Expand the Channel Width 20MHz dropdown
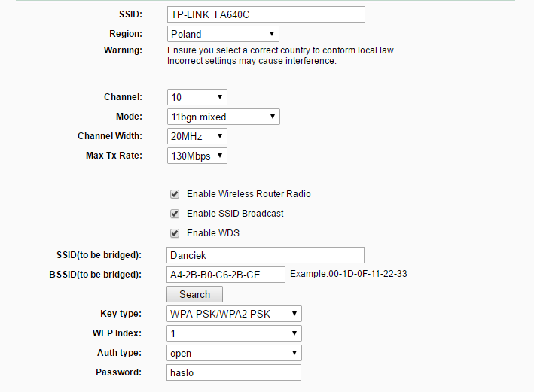This screenshot has height=392, width=534. click(197, 136)
